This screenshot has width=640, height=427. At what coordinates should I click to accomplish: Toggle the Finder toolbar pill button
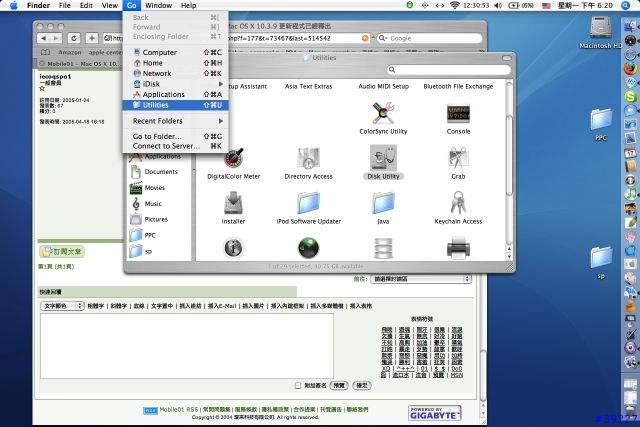(507, 58)
